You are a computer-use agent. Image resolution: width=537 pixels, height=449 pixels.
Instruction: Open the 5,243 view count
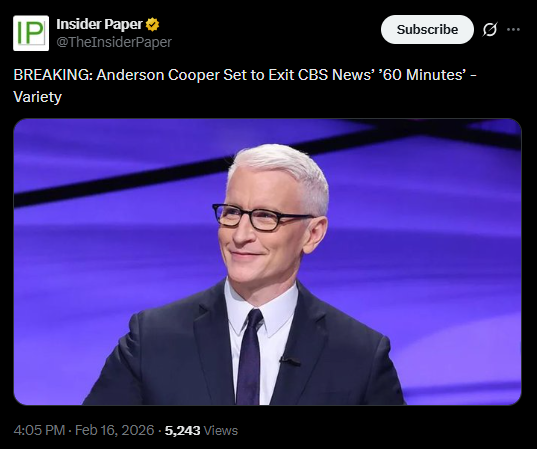(x=182, y=431)
